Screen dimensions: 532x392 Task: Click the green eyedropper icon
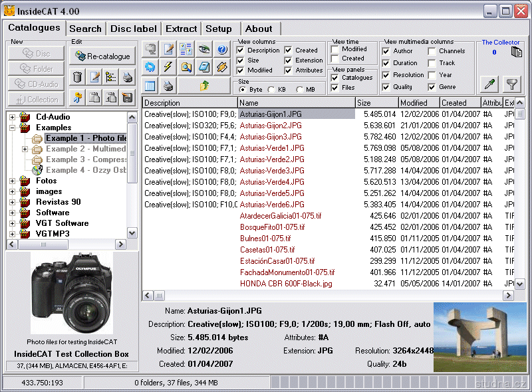pos(489,84)
